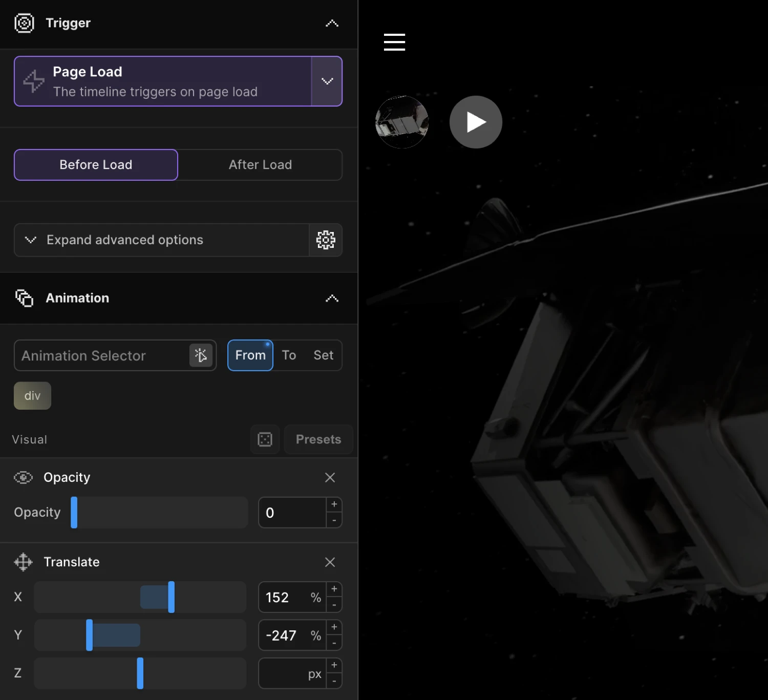Viewport: 768px width, 700px height.
Task: Click the Trigger panel spiral icon
Action: 24,23
